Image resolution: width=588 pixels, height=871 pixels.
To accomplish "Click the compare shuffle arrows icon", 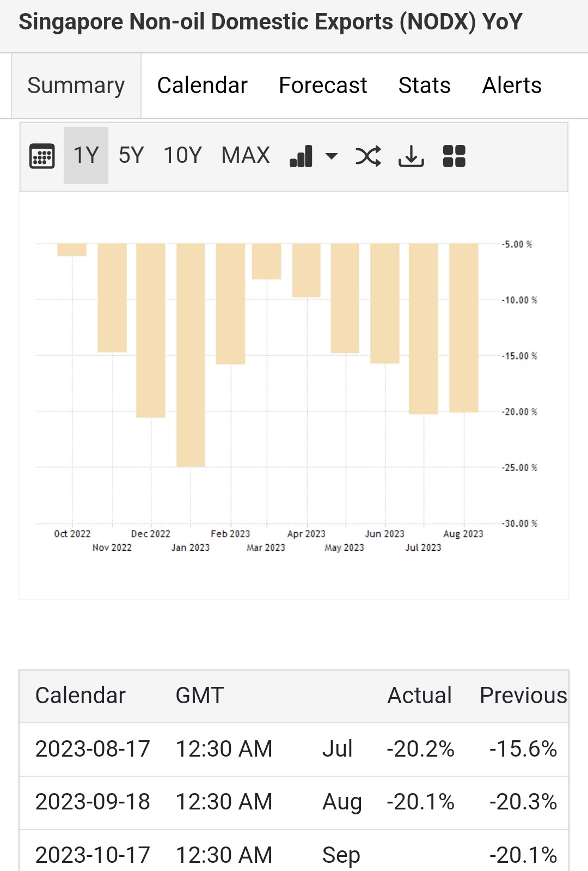I will point(368,156).
